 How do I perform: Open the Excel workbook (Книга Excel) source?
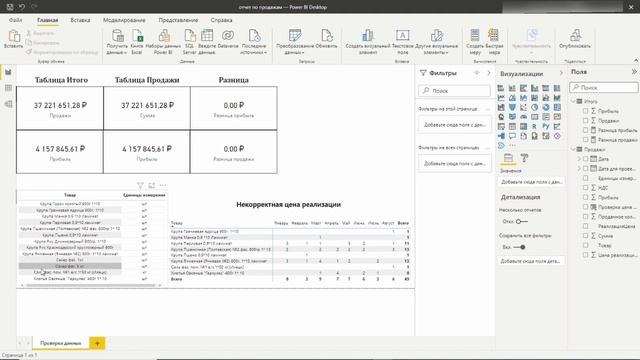pos(137,42)
